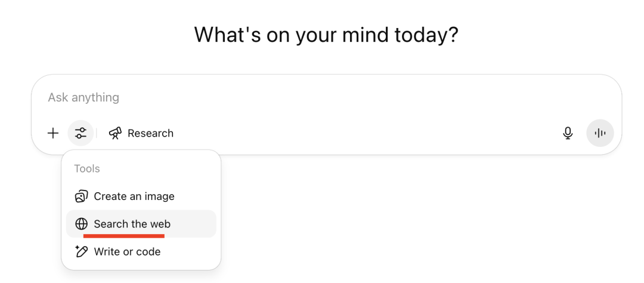Click the pictures icon for Create an image
Screen dimensions: 644x283
click(81, 196)
